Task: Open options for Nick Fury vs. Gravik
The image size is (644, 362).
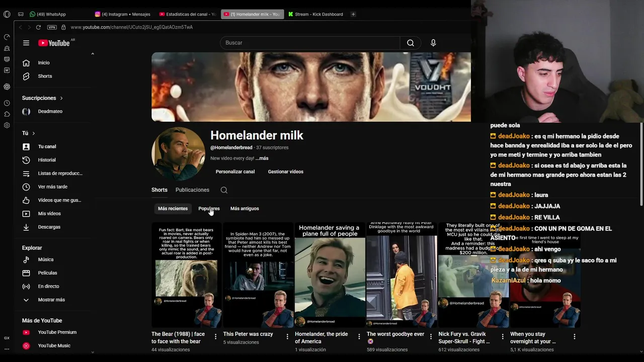Action: (503, 336)
